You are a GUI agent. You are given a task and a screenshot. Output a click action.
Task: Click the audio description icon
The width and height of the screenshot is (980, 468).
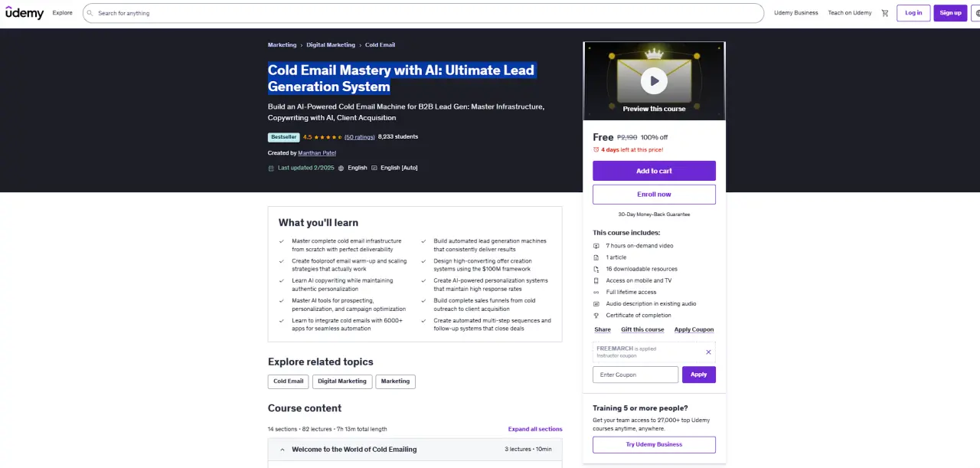click(596, 303)
